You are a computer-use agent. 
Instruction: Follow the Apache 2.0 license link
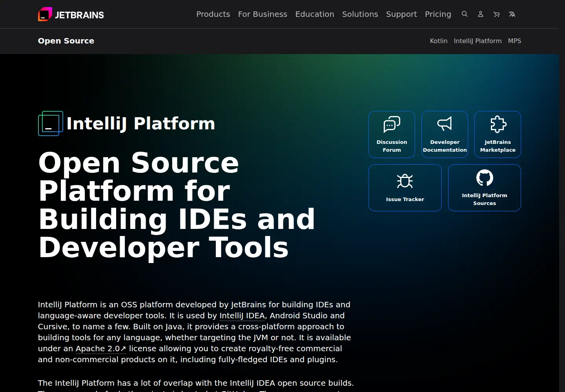point(101,348)
